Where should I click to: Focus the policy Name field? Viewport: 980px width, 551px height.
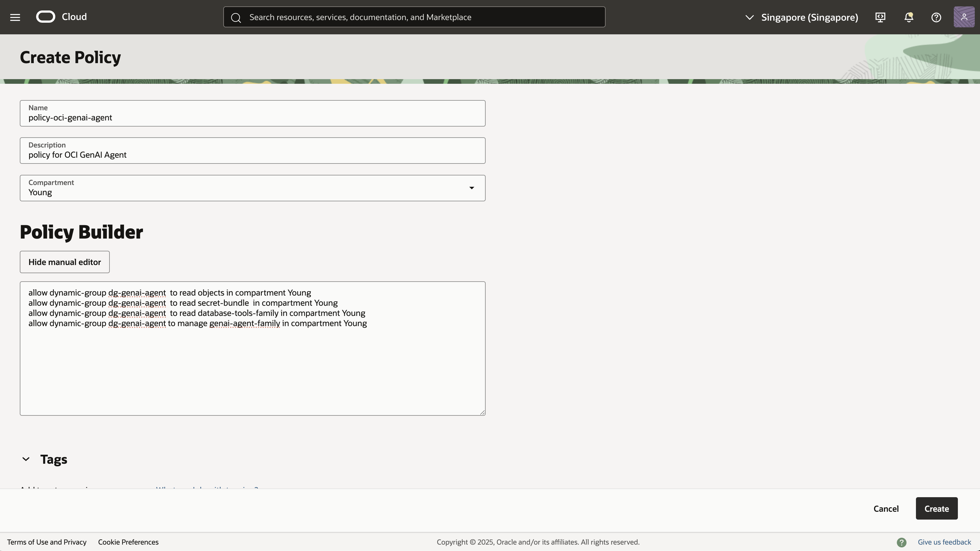coord(253,118)
